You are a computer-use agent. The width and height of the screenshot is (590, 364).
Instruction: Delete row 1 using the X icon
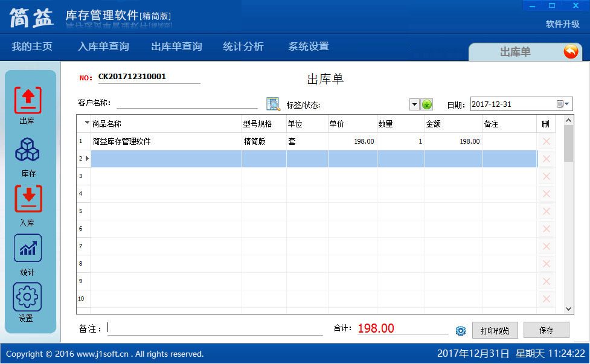pos(546,141)
